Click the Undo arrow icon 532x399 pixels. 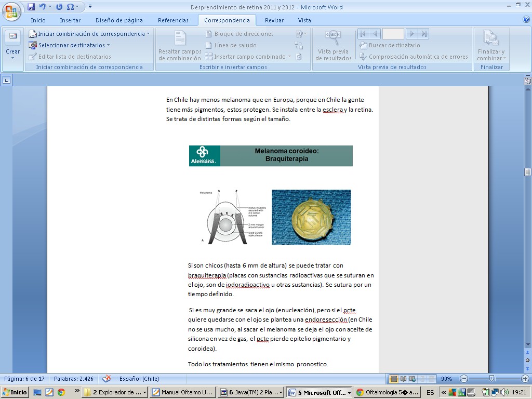(x=42, y=7)
